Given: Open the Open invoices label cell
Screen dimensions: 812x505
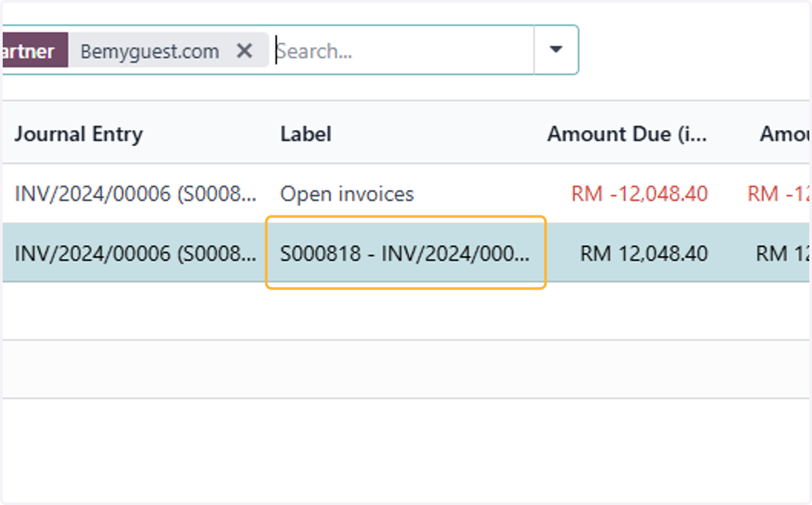Looking at the screenshot, I should click(347, 194).
